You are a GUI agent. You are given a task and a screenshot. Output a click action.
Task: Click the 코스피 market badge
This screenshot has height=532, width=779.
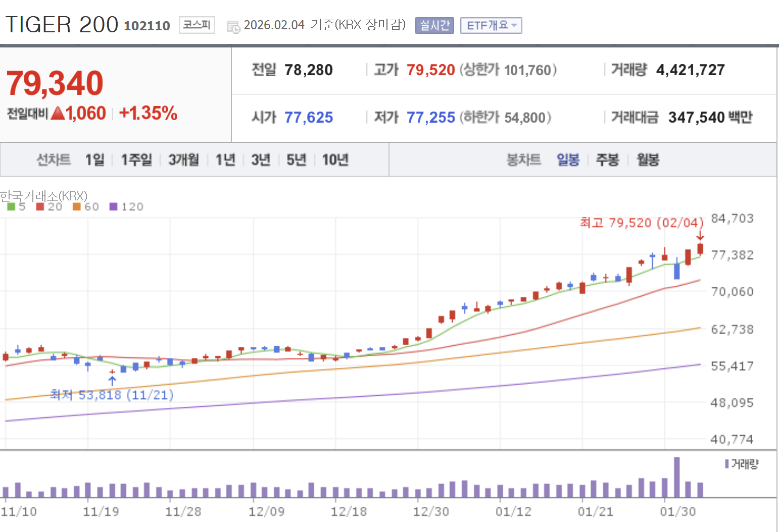tap(197, 25)
